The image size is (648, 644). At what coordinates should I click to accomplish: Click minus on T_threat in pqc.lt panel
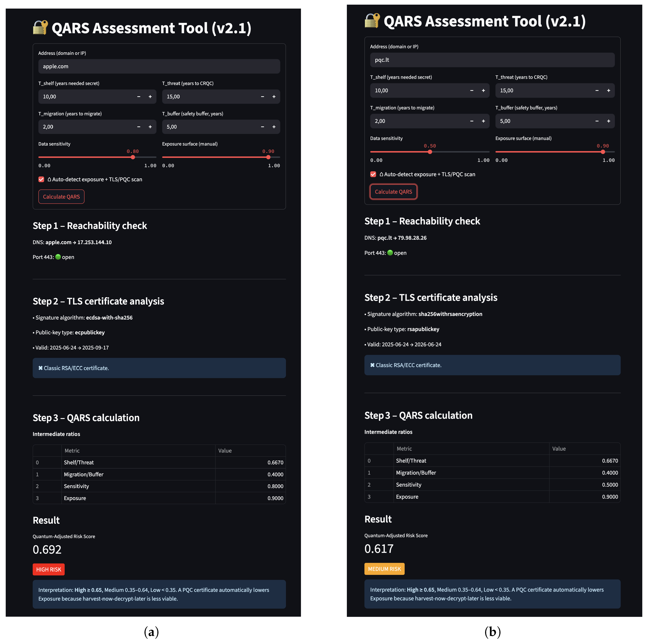click(x=597, y=91)
